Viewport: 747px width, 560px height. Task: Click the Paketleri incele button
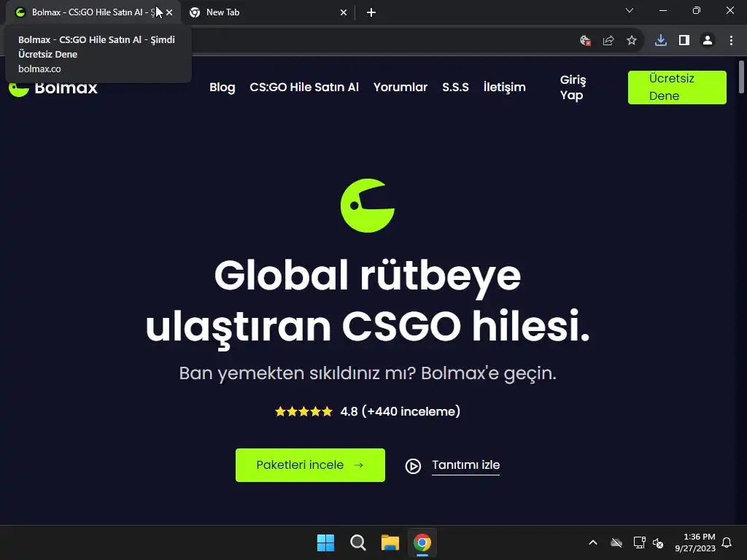click(310, 465)
